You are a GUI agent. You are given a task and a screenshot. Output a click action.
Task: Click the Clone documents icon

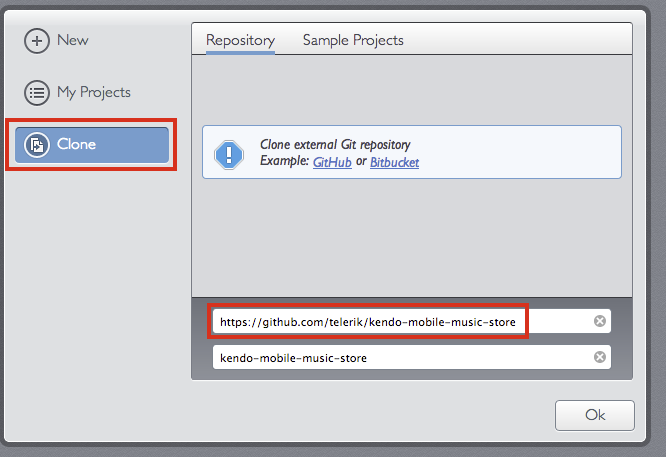(37, 145)
